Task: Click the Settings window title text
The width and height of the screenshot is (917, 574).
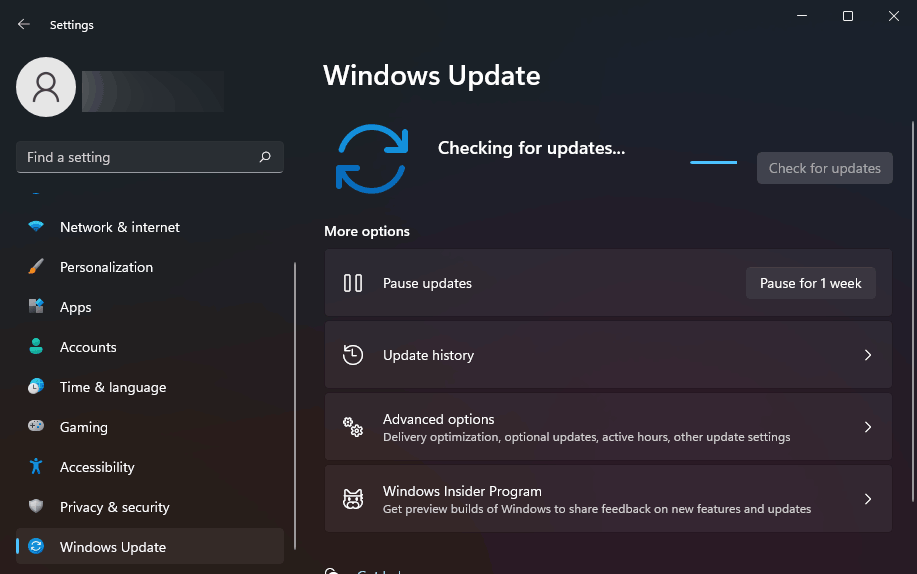Action: [x=71, y=25]
